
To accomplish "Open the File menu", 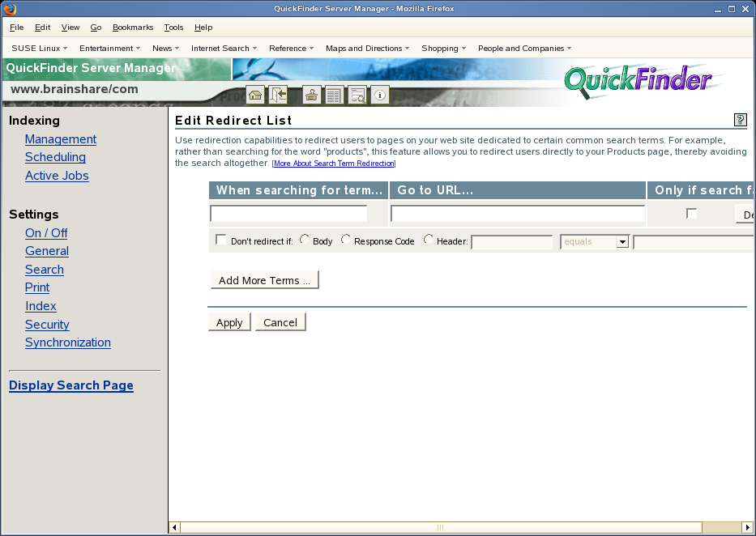I will click(x=16, y=28).
